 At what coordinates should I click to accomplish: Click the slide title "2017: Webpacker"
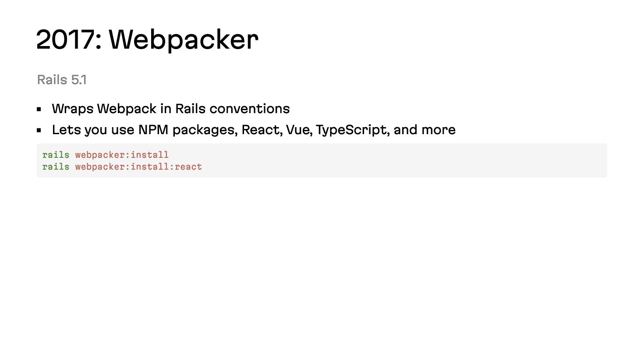[x=147, y=40]
